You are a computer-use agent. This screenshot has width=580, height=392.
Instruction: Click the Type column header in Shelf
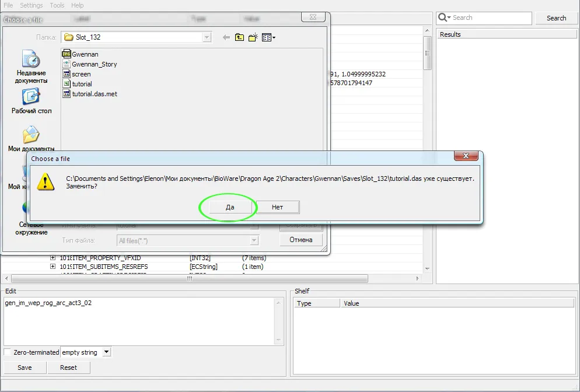point(317,303)
